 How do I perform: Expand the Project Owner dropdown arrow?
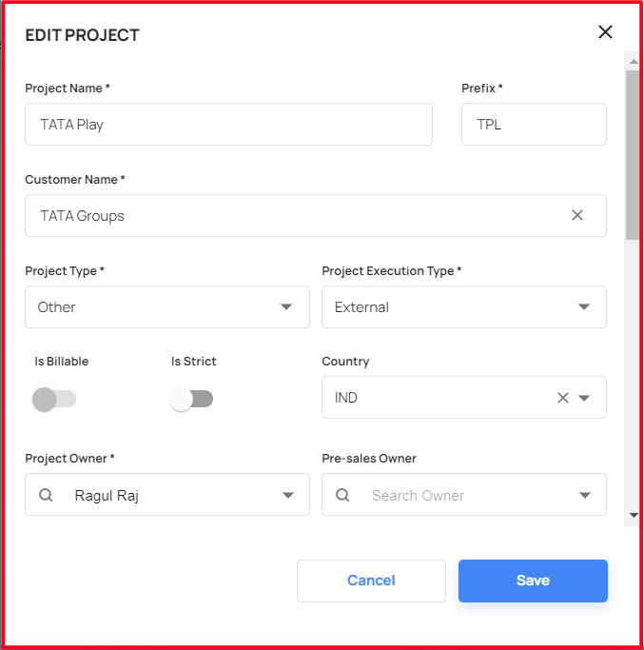(288, 495)
